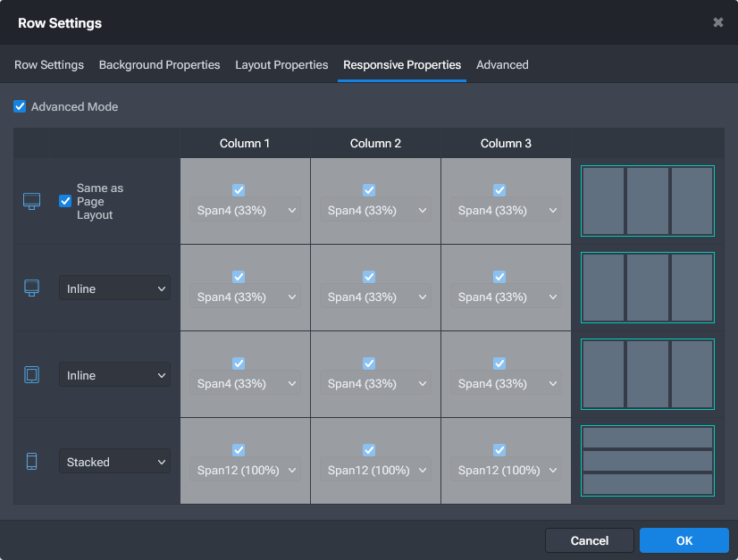Select the tablet device icon
738x560 pixels.
click(31, 374)
